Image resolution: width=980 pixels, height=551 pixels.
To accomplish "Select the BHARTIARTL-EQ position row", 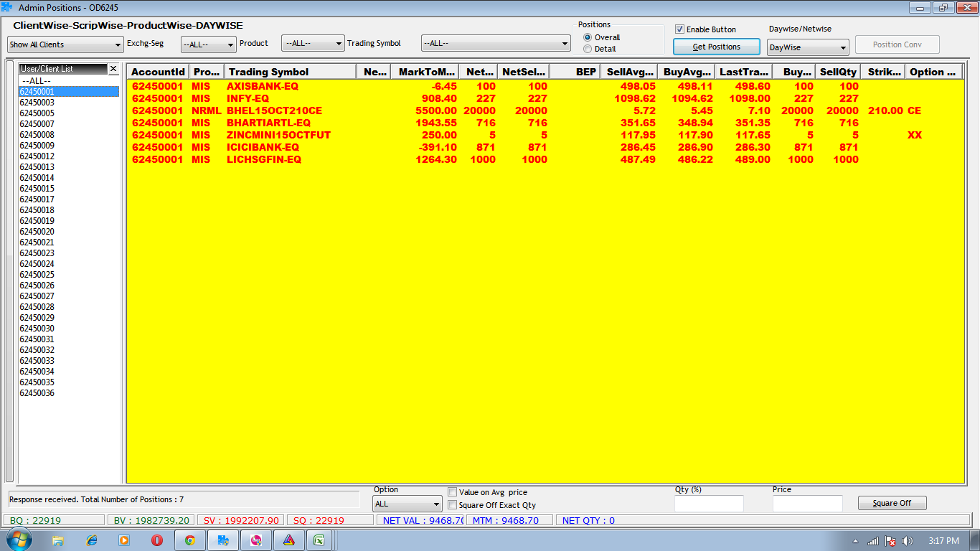I will (545, 123).
